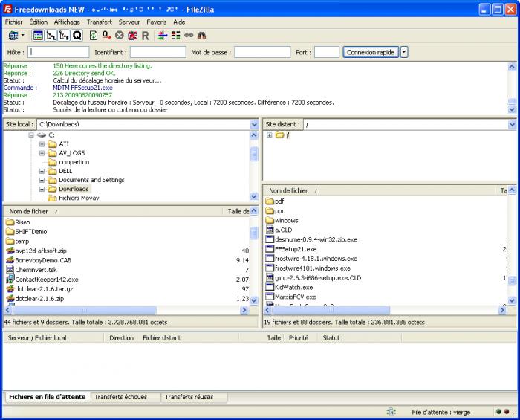The height and width of the screenshot is (420, 520).
Task: Click the avp12d-afksoft.zip archive icon
Action: click(10, 251)
